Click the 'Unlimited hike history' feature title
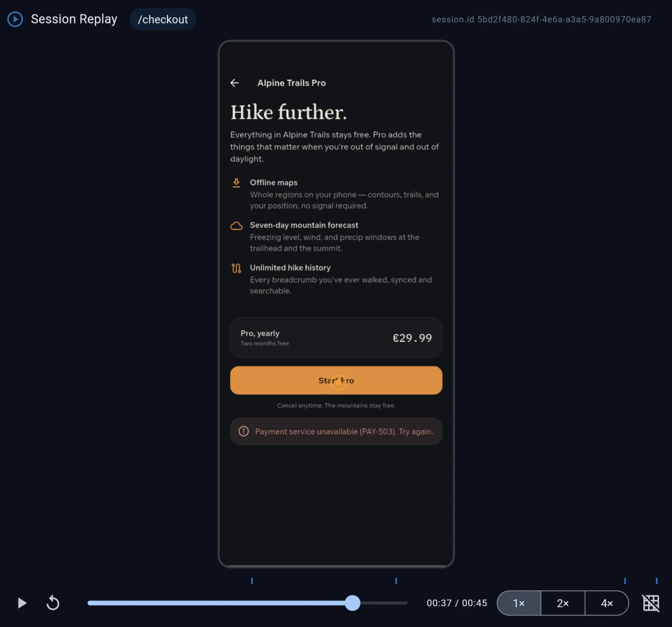Screen dimensions: 672x627 click(x=290, y=268)
